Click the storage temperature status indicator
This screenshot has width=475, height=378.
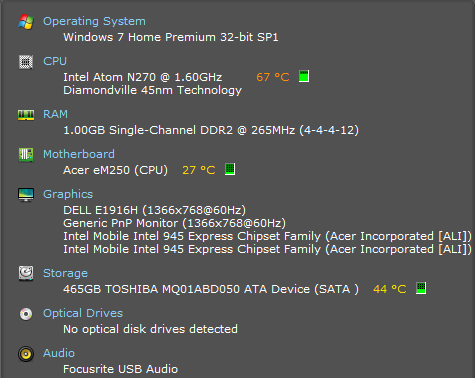[421, 288]
